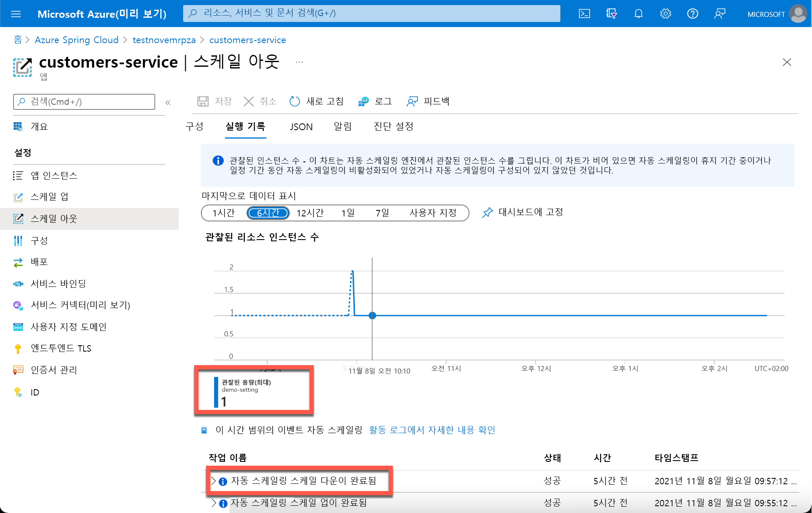The width and height of the screenshot is (812, 513).
Task: Collapse the sidebar with the chevron
Action: [x=168, y=102]
